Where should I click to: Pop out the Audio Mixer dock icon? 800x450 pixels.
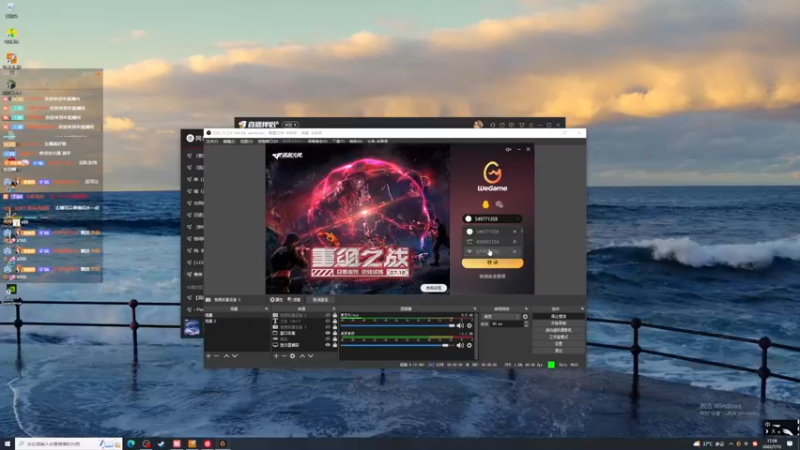pos(474,309)
